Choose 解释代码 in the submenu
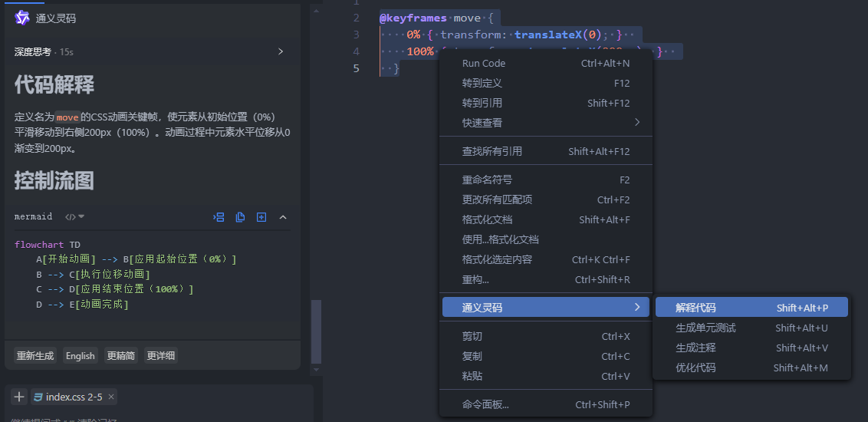This screenshot has width=868, height=422. [751, 308]
